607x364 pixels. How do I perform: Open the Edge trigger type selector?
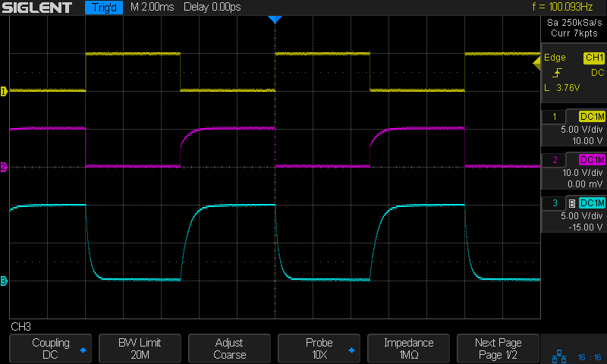pos(555,58)
